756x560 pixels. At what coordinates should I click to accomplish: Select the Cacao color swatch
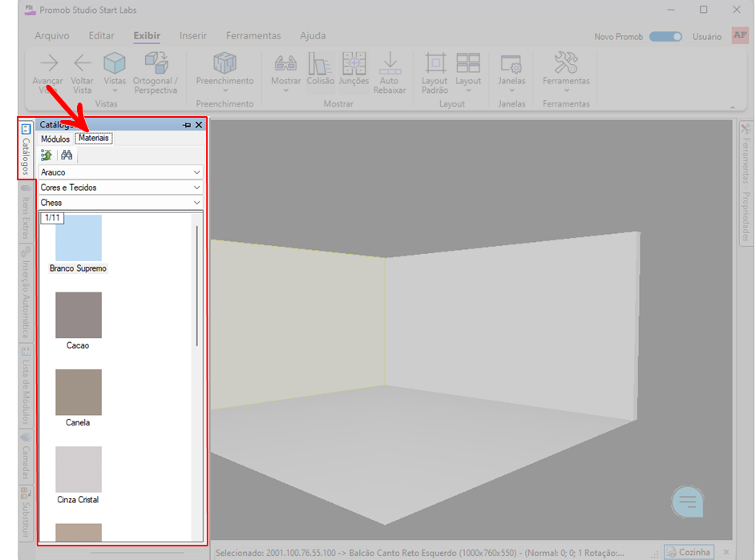point(79,315)
